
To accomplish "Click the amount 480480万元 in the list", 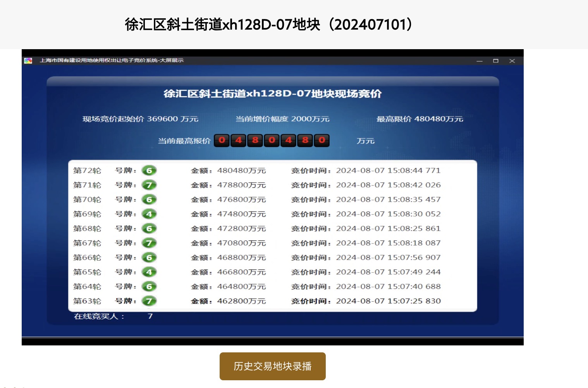I will (x=241, y=171).
